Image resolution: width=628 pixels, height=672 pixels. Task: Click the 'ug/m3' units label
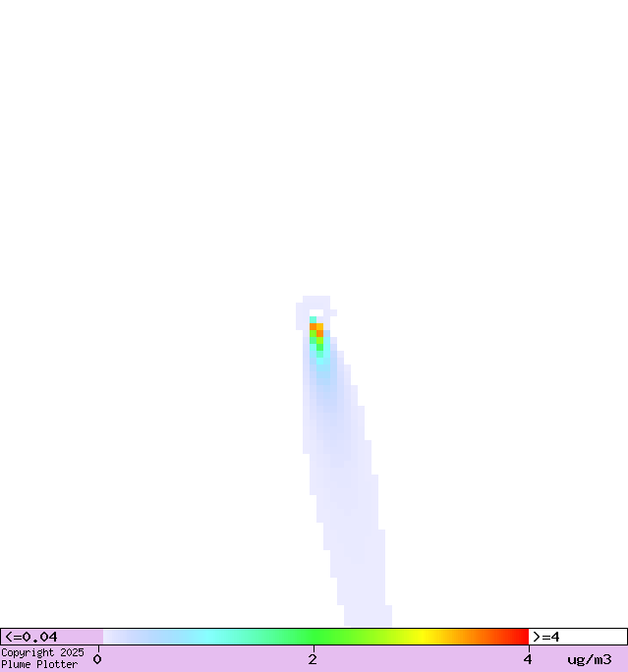click(x=590, y=659)
